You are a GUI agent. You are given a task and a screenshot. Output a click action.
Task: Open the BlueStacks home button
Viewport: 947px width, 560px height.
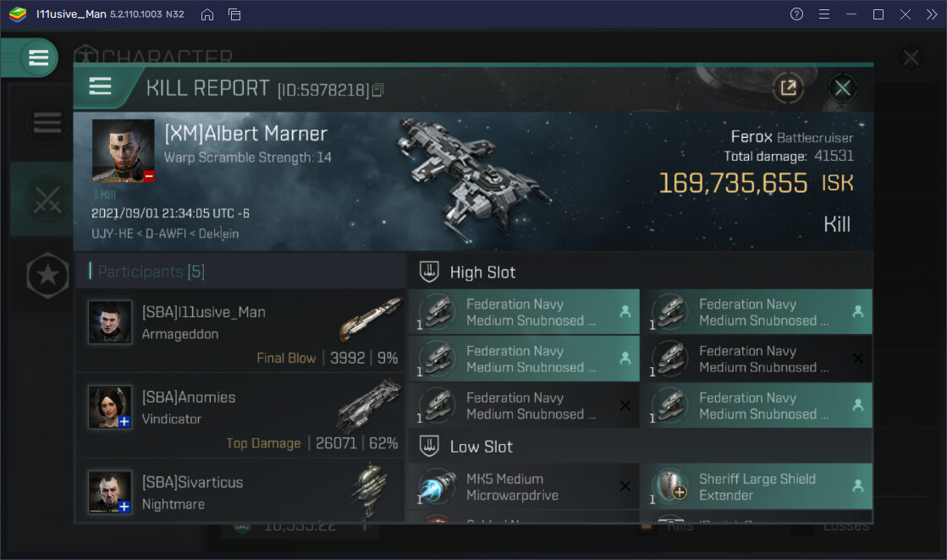pos(207,14)
